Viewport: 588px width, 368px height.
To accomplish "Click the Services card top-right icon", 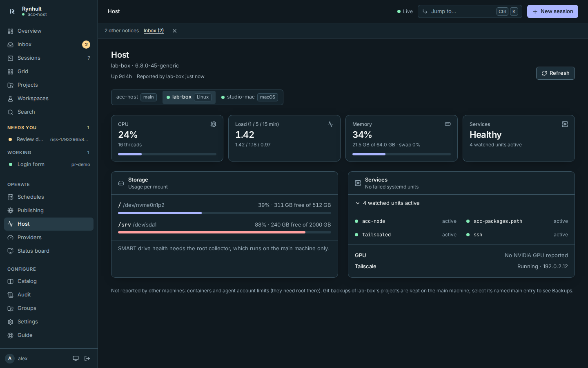I will (x=565, y=124).
